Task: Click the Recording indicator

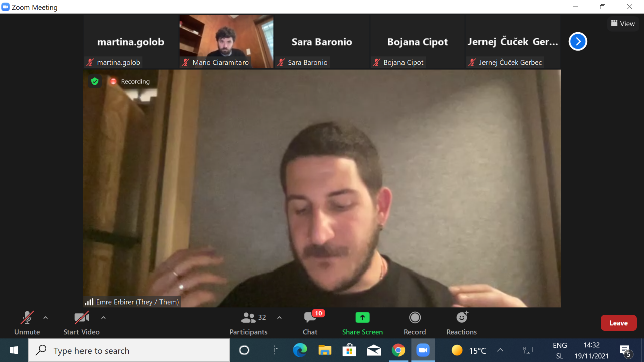Action: click(x=130, y=81)
